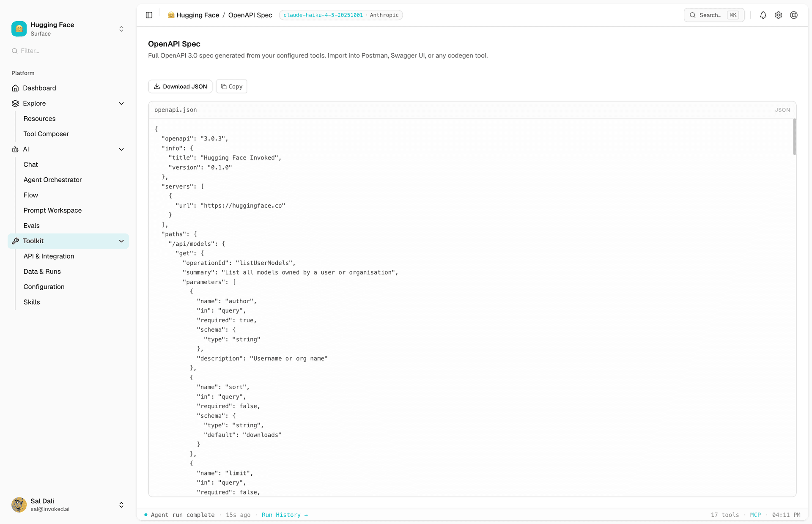This screenshot has width=812, height=524.
Task: Open Skills in Toolkit
Action: tap(32, 302)
